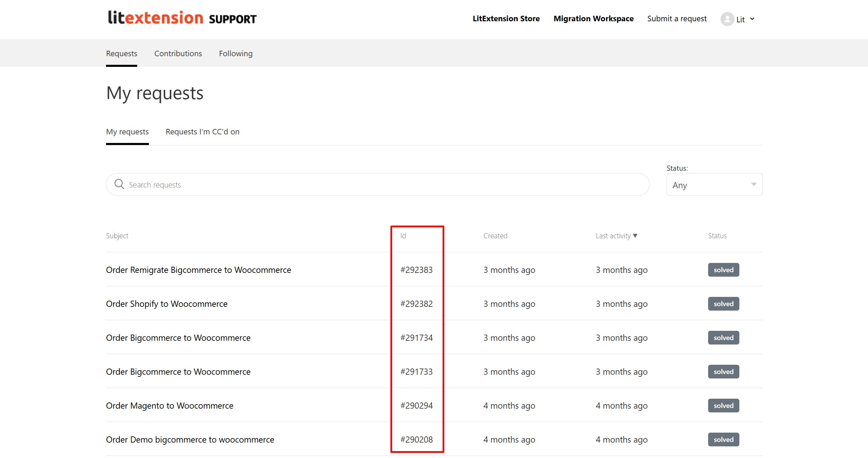
Task: Click the magnifier icon in search box
Action: [119, 184]
